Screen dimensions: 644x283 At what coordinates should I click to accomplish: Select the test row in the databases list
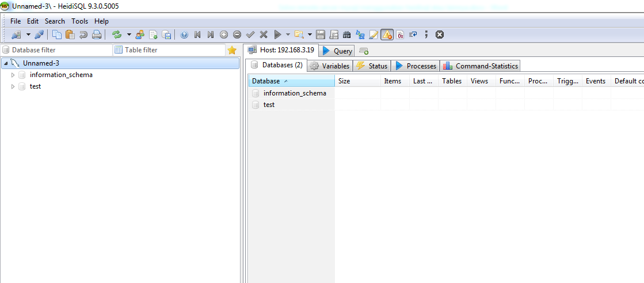tap(269, 105)
